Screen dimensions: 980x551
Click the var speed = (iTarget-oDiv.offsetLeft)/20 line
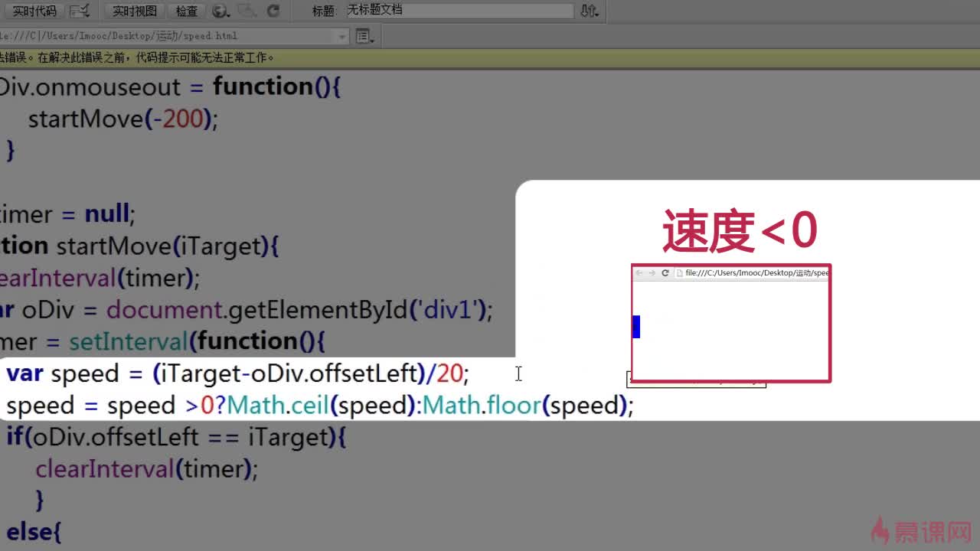click(237, 373)
